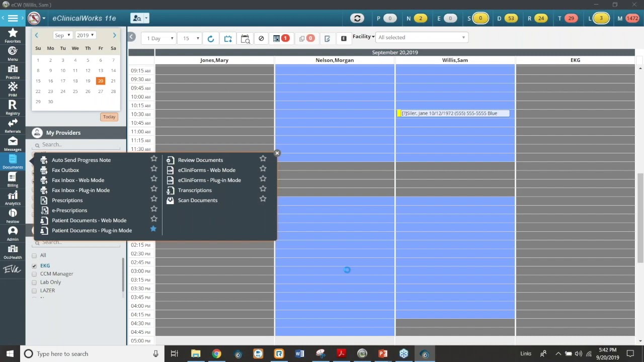This screenshot has width=644, height=362.
Task: Open the PHM sidebar icon
Action: point(13,90)
